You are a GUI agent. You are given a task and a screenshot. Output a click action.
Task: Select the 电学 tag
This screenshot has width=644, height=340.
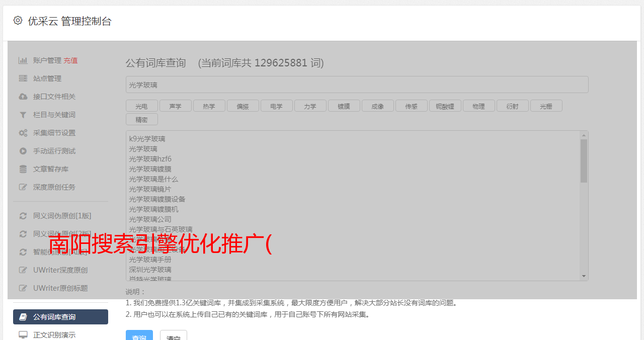tap(276, 106)
